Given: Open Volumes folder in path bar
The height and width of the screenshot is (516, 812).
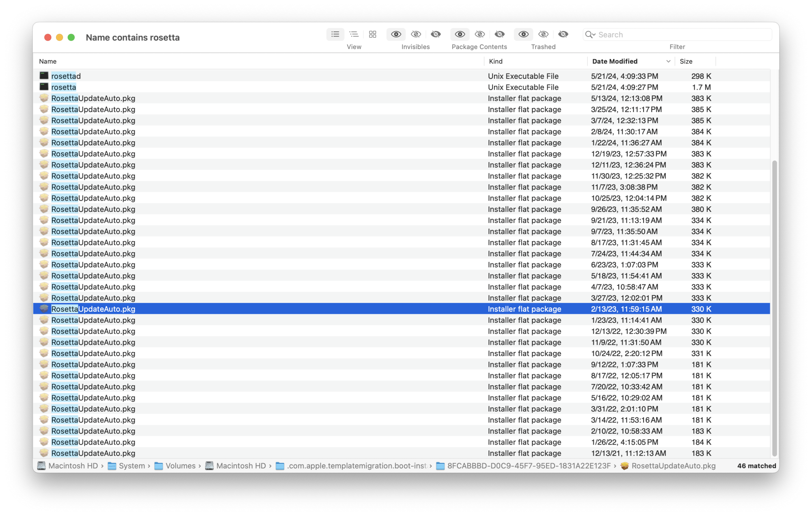Looking at the screenshot, I should 180,466.
